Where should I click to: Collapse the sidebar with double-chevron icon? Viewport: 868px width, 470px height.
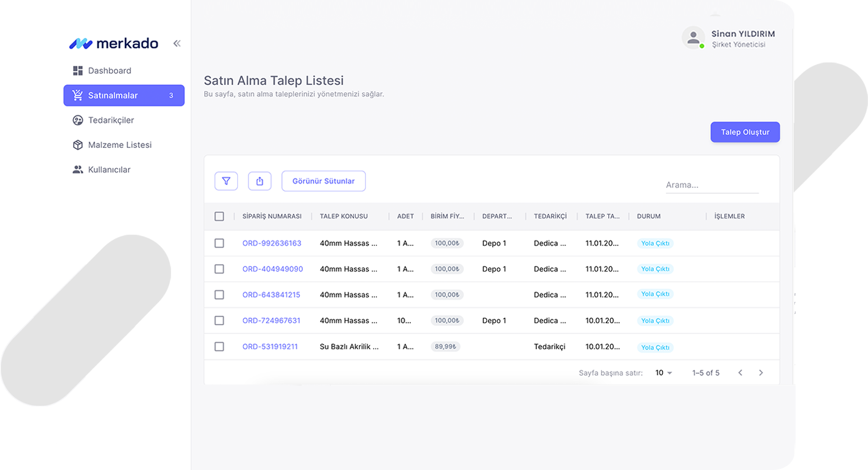coord(177,44)
